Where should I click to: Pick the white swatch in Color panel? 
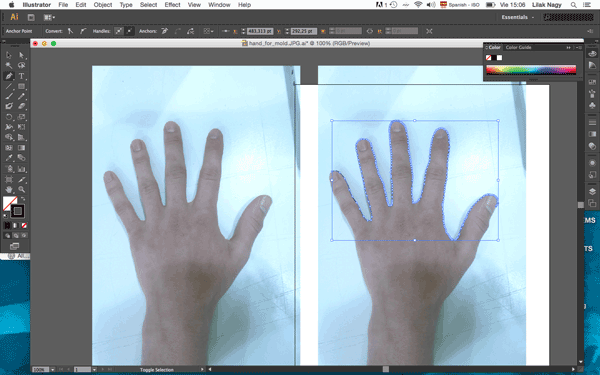coord(499,58)
